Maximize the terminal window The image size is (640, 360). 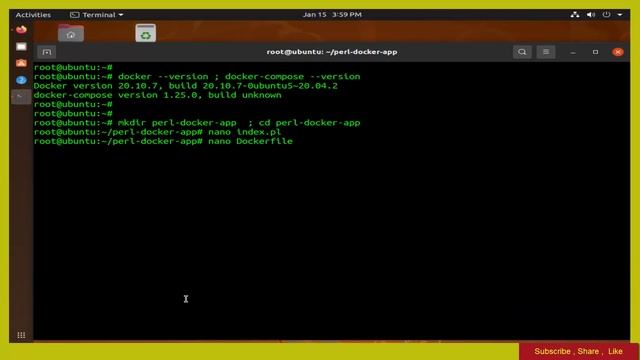click(596, 52)
